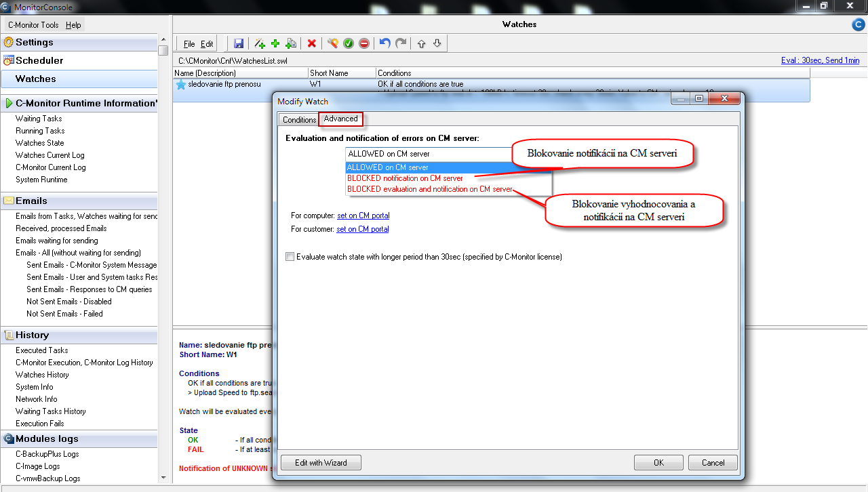
Task: Delete the watch with red X icon
Action: (312, 43)
